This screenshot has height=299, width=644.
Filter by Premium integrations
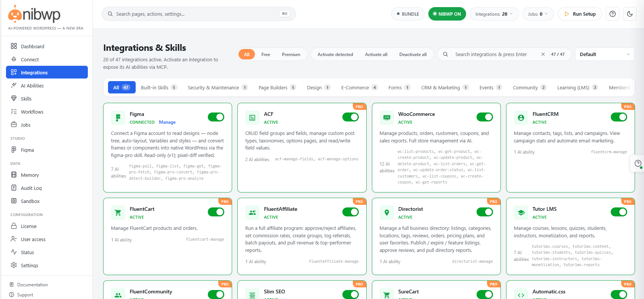coord(291,54)
